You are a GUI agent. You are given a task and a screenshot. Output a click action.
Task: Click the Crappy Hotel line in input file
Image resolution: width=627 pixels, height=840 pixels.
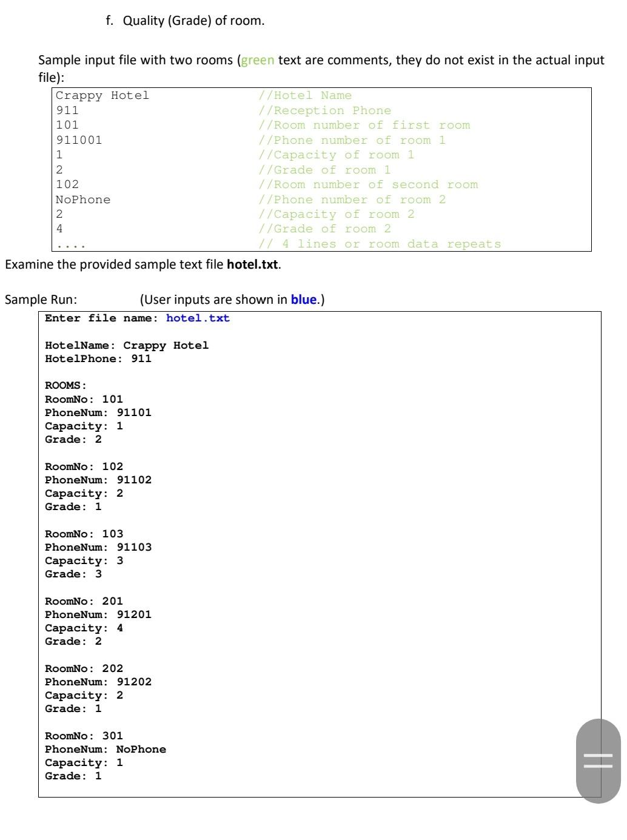pyautogui.click(x=101, y=95)
